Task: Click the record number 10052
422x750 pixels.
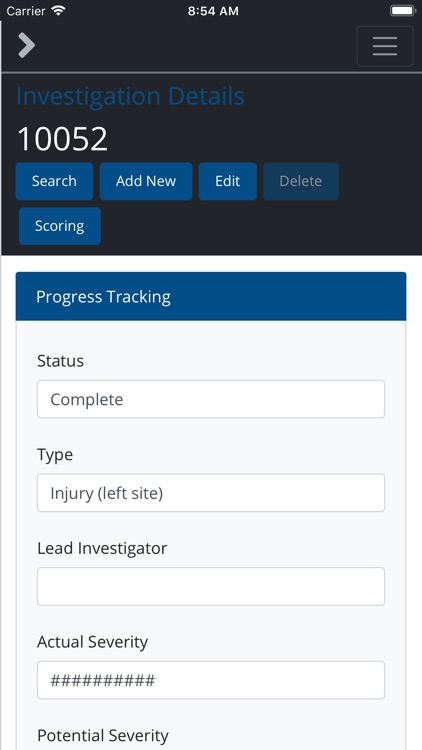Action: tap(62, 139)
